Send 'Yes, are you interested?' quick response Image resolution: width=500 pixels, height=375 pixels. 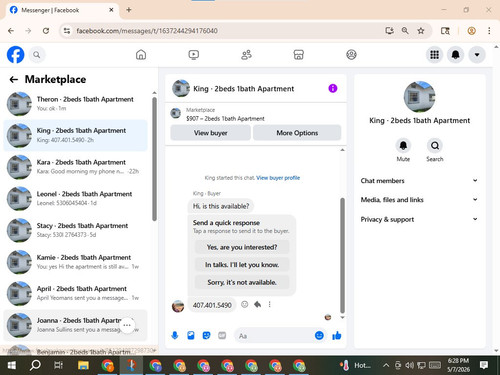pyautogui.click(x=242, y=247)
